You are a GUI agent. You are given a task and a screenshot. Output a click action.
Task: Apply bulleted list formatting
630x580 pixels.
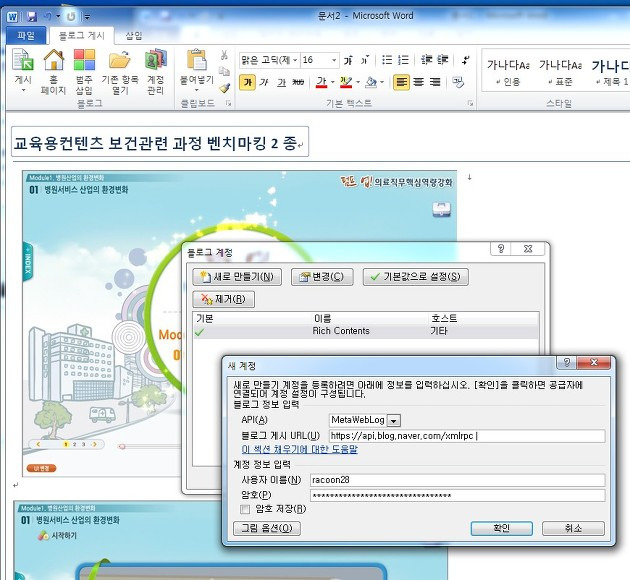(387, 60)
